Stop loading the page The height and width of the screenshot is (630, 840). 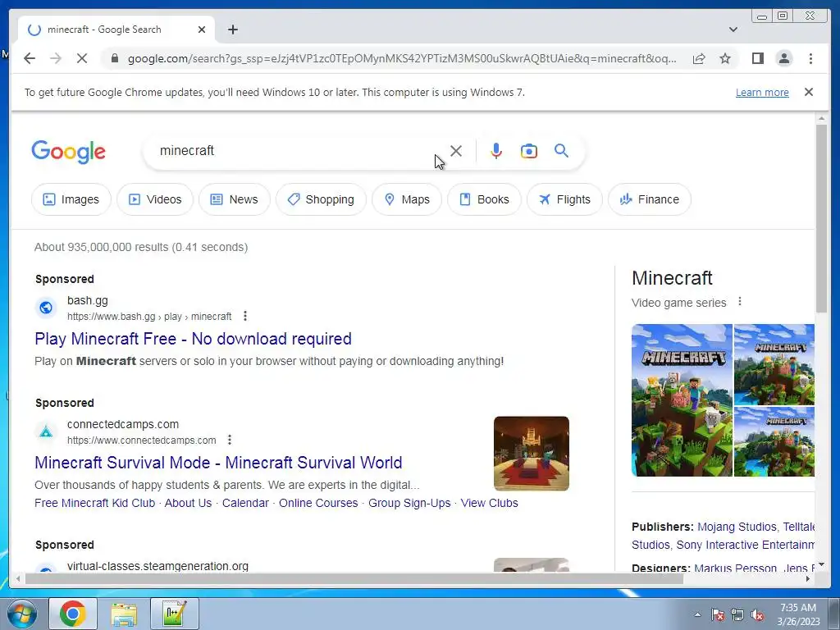tap(82, 58)
